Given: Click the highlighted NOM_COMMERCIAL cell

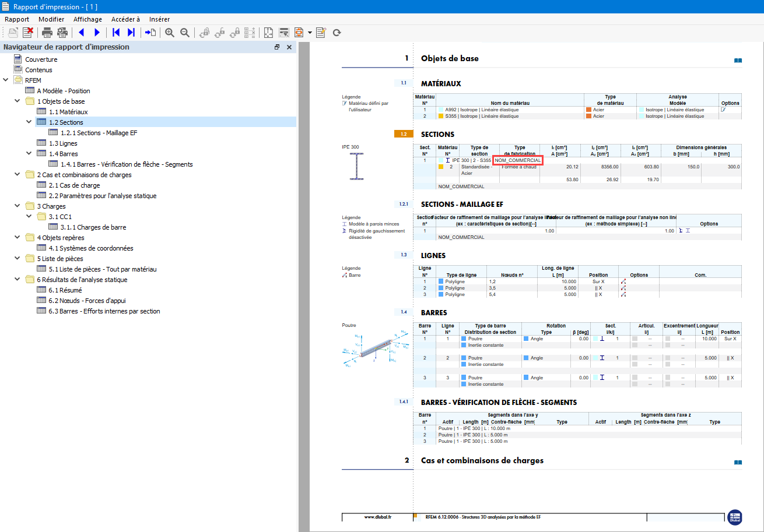Looking at the screenshot, I should 518,160.
